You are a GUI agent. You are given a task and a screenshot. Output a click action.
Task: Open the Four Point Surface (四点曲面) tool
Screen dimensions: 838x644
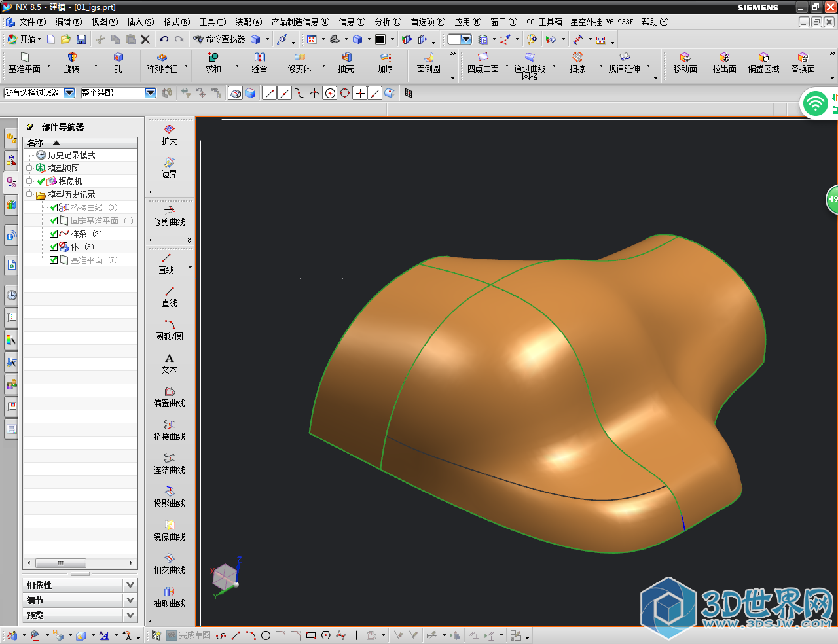tap(483, 63)
